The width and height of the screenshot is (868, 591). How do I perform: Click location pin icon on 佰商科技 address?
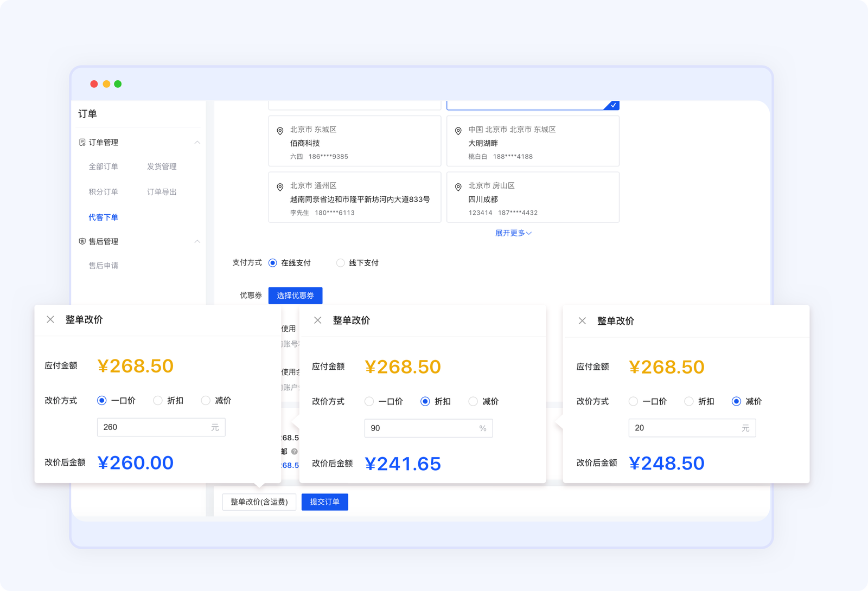(x=280, y=131)
